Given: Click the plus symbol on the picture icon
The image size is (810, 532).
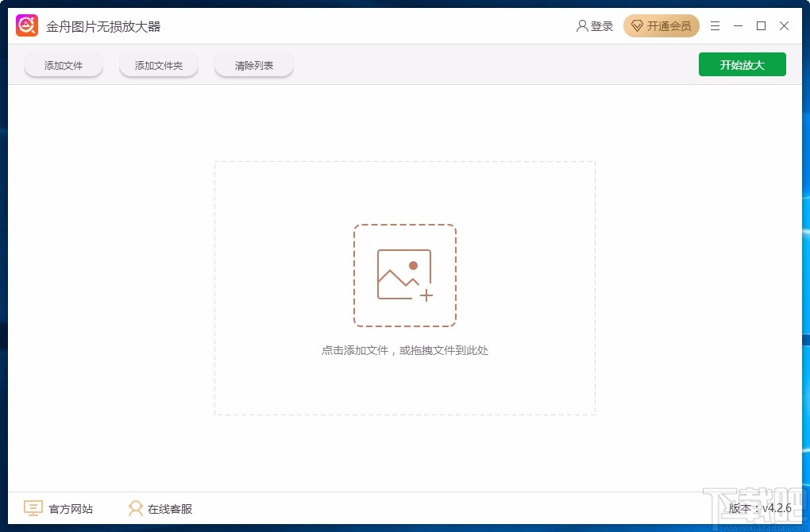Looking at the screenshot, I should [426, 295].
